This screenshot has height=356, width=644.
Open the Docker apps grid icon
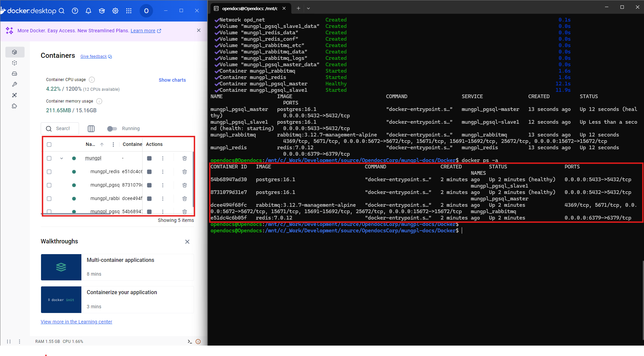[129, 11]
